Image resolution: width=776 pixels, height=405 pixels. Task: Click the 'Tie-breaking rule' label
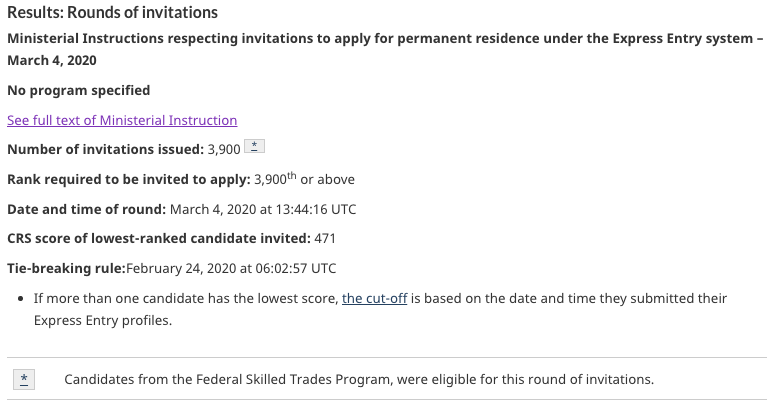(66, 268)
